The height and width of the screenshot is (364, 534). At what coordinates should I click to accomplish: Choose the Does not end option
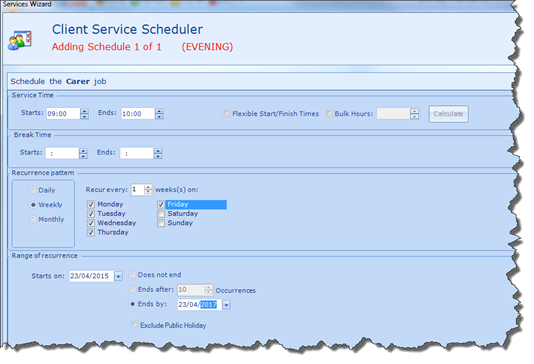click(x=132, y=275)
